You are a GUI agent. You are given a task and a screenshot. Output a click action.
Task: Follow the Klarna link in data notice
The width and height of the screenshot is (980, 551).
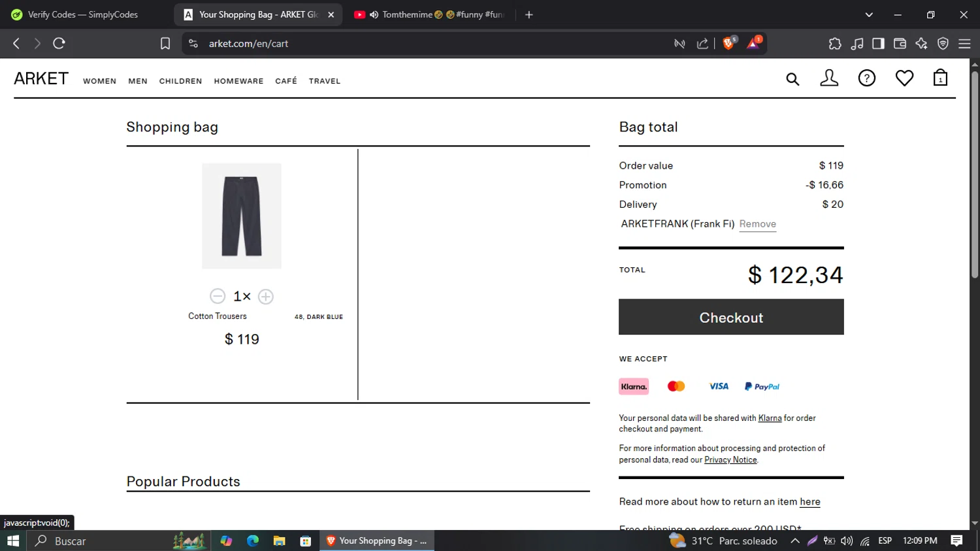click(770, 418)
